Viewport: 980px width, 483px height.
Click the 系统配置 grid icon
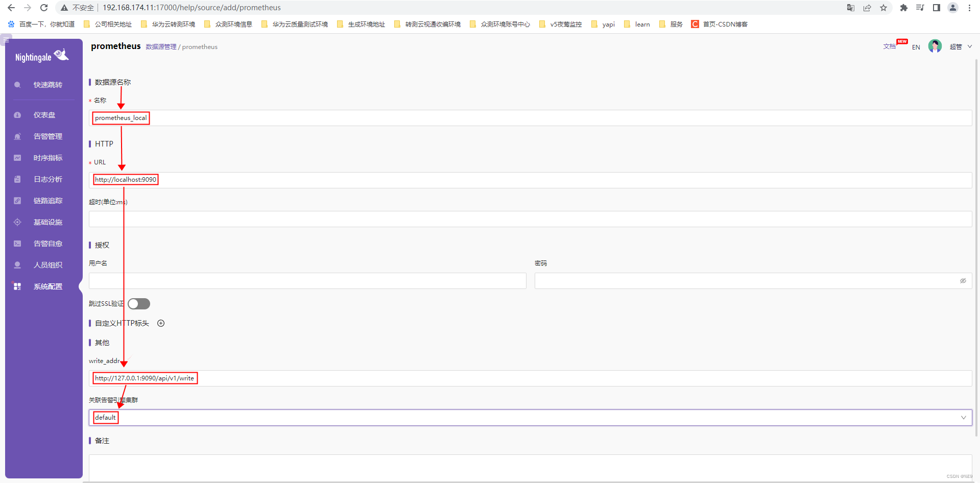click(x=17, y=286)
